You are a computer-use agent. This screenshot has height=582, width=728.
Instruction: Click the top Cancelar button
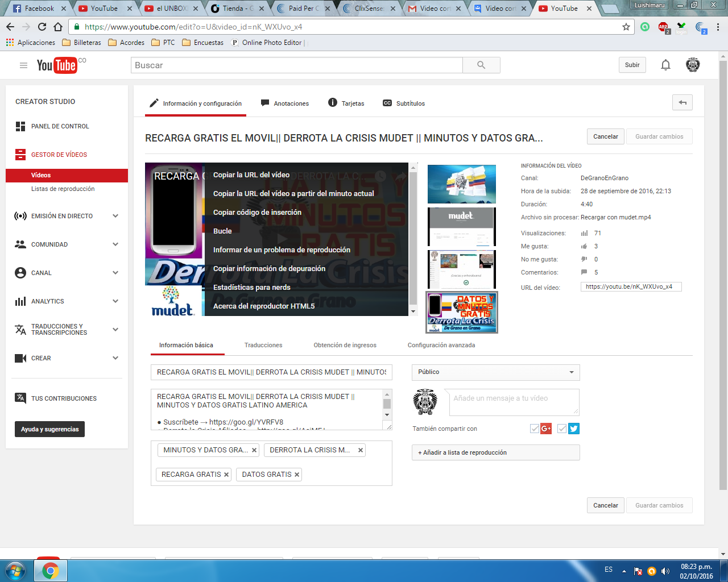(x=606, y=136)
